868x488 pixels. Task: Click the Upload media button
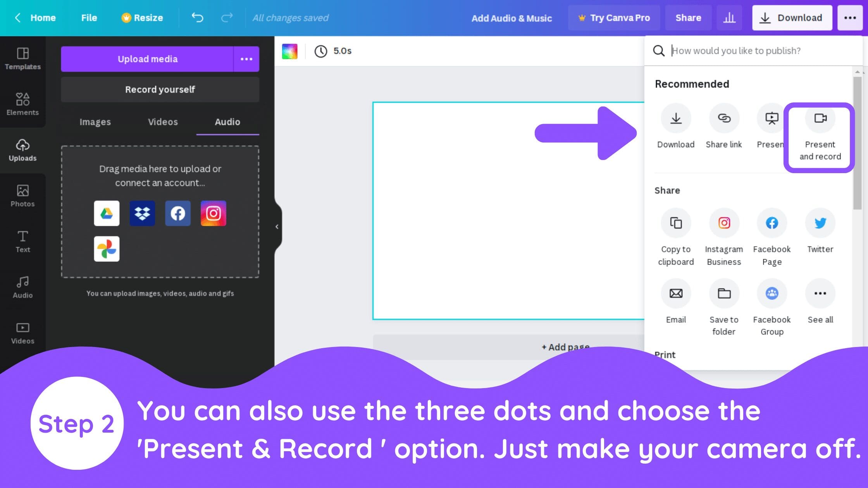click(147, 58)
